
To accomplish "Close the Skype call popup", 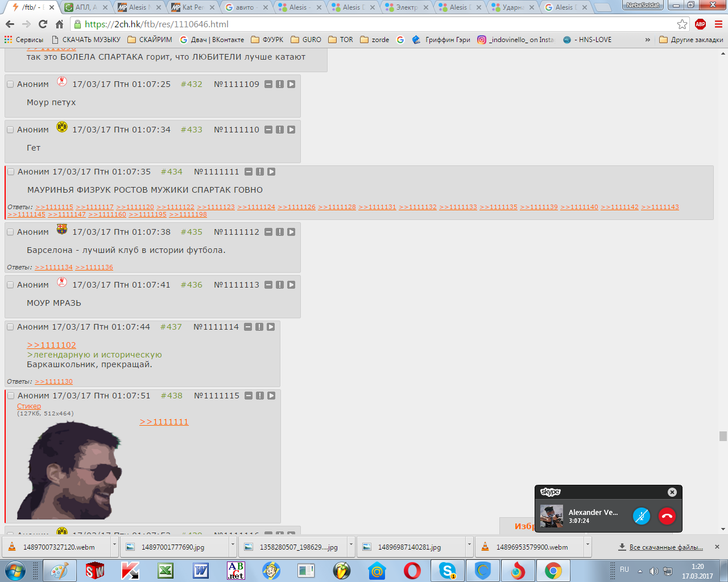I will pyautogui.click(x=672, y=492).
